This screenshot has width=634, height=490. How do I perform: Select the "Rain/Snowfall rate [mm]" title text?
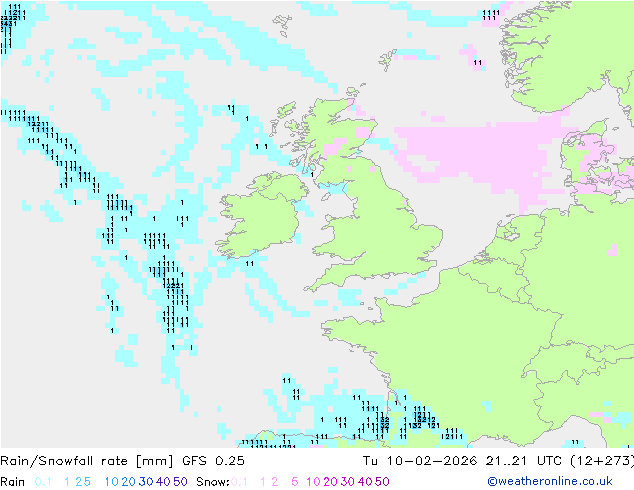click(x=87, y=460)
